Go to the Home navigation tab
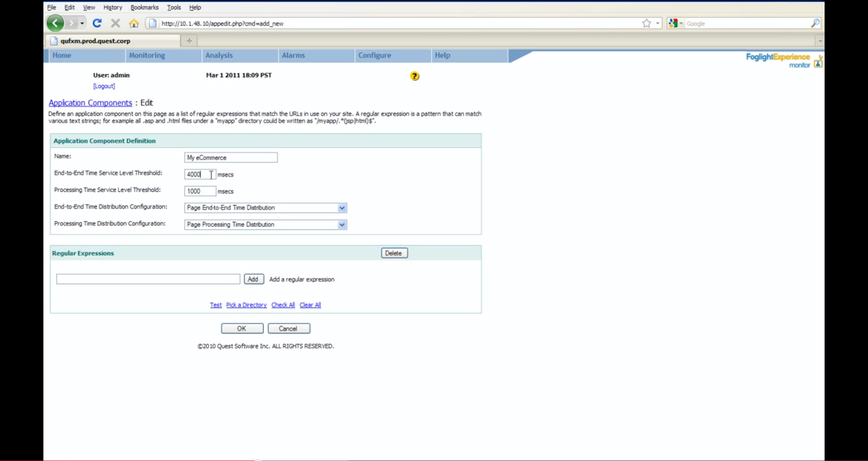868x461 pixels. click(x=86, y=56)
